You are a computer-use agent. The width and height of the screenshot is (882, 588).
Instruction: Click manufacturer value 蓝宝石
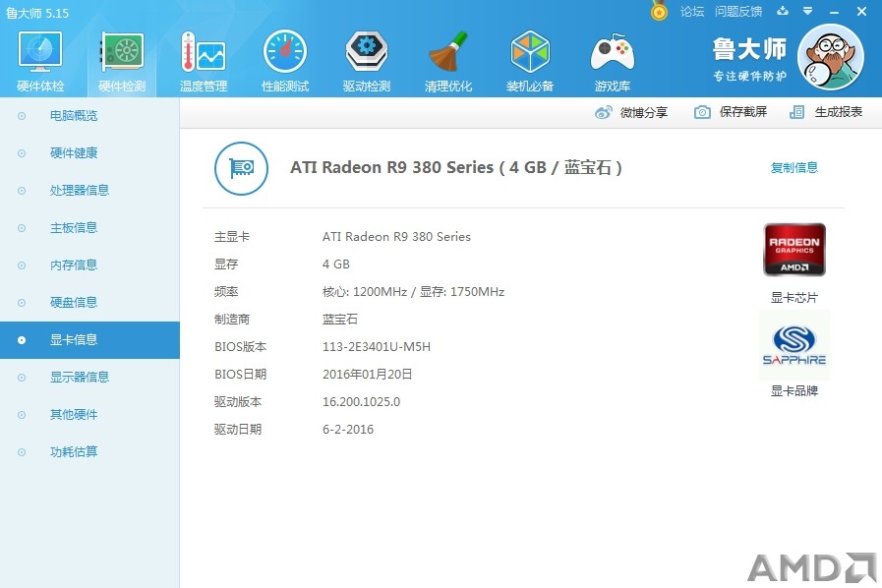(x=340, y=319)
